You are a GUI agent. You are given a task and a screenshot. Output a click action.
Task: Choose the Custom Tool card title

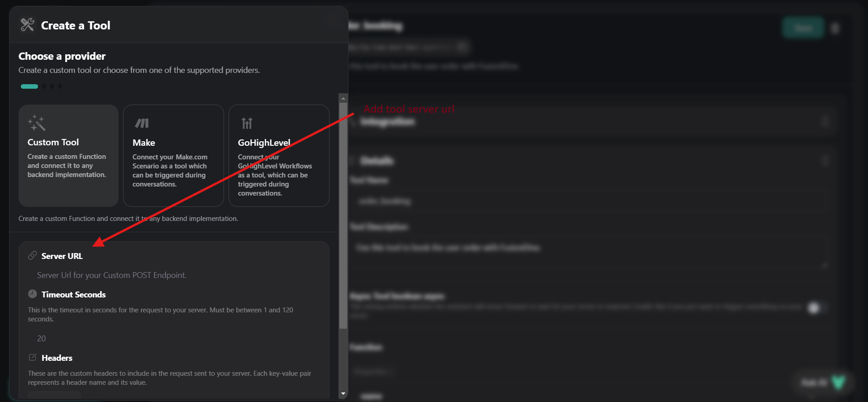(x=53, y=142)
